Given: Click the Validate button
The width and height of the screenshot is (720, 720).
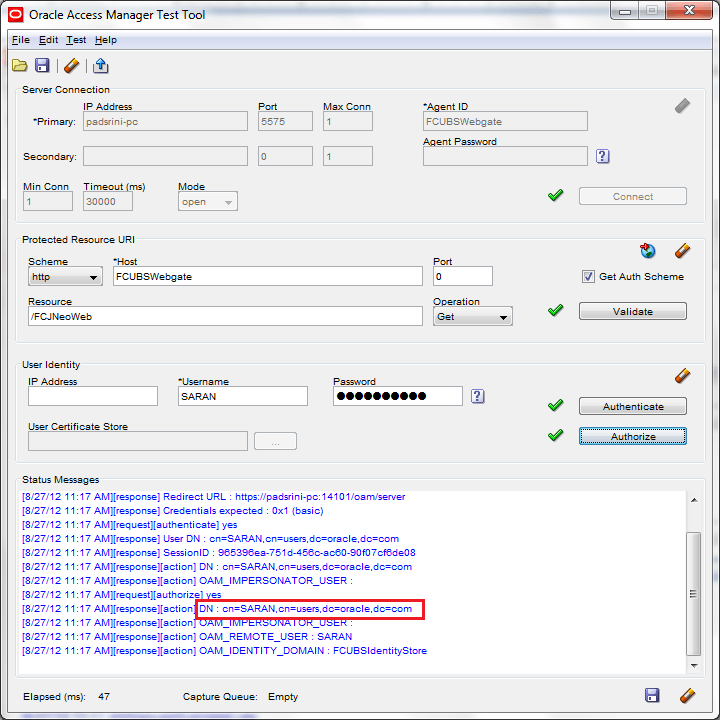Looking at the screenshot, I should (633, 311).
